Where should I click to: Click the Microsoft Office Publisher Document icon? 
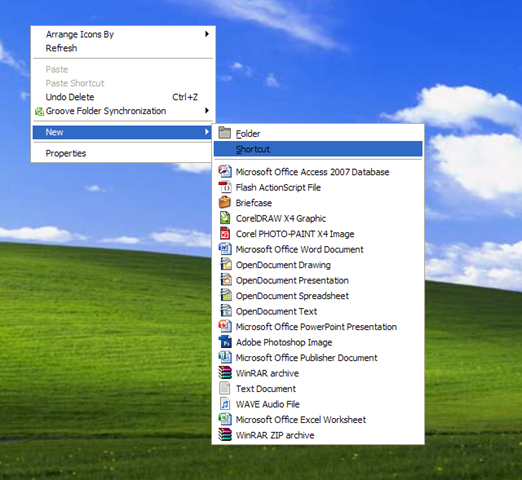[x=225, y=357]
